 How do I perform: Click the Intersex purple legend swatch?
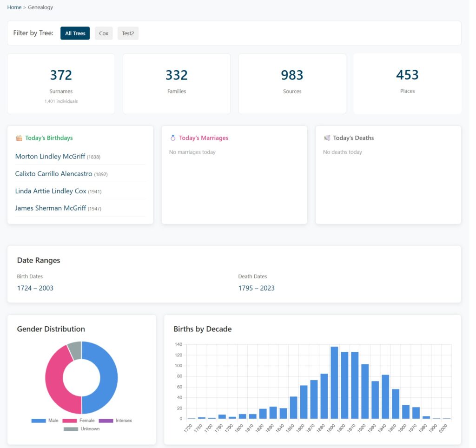pyautogui.click(x=106, y=421)
